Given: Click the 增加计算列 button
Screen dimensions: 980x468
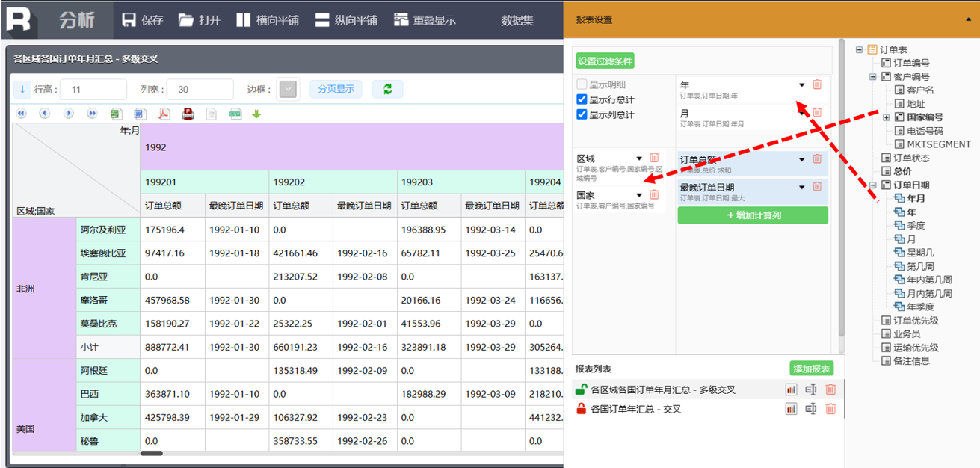Looking at the screenshot, I should (x=753, y=215).
